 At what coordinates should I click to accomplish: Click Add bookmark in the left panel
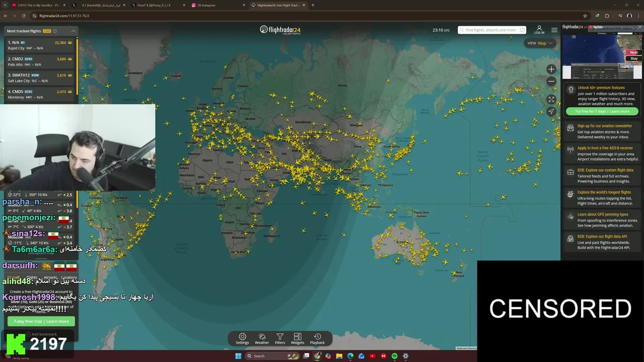click(x=41, y=334)
